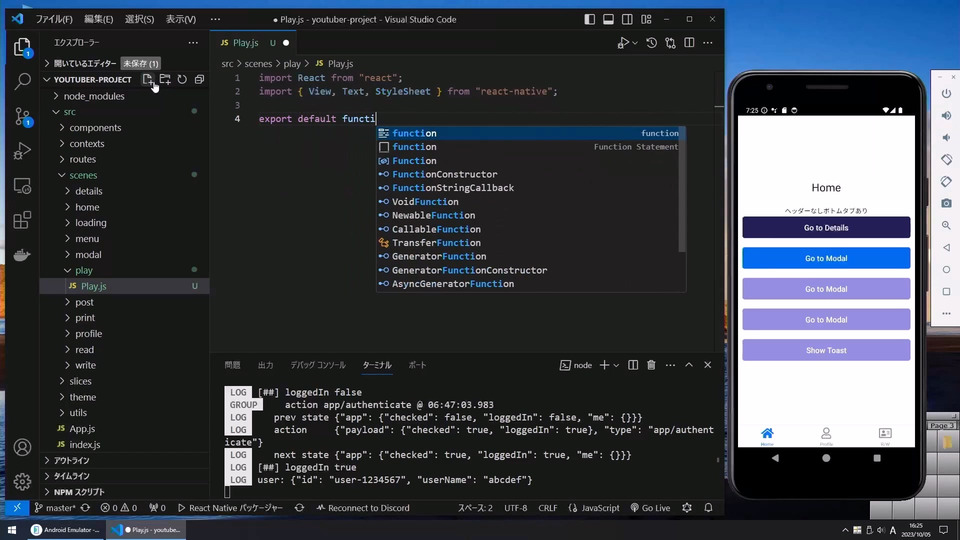Expand the components folder

95,128
